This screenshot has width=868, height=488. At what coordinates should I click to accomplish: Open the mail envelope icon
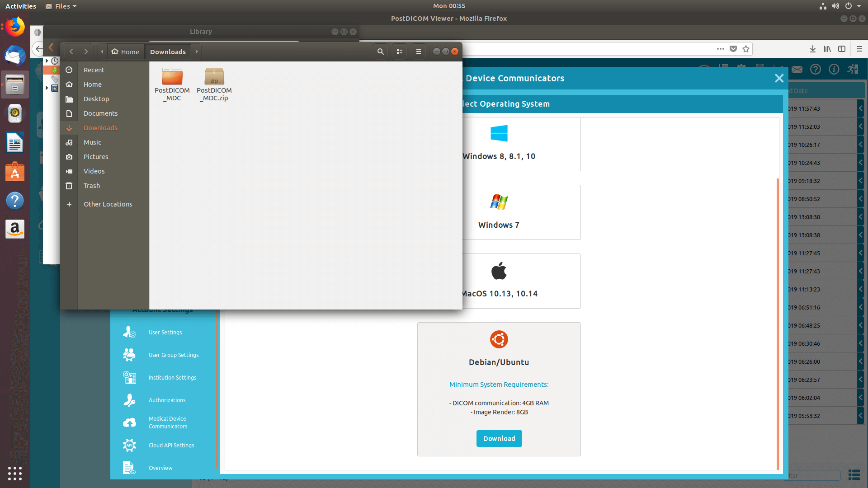[797, 69]
